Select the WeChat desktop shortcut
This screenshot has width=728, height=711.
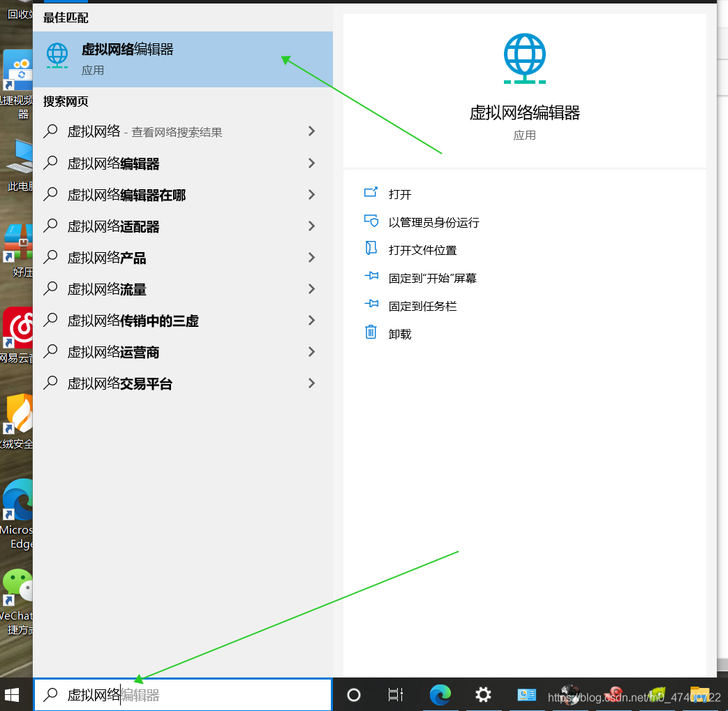click(x=17, y=602)
